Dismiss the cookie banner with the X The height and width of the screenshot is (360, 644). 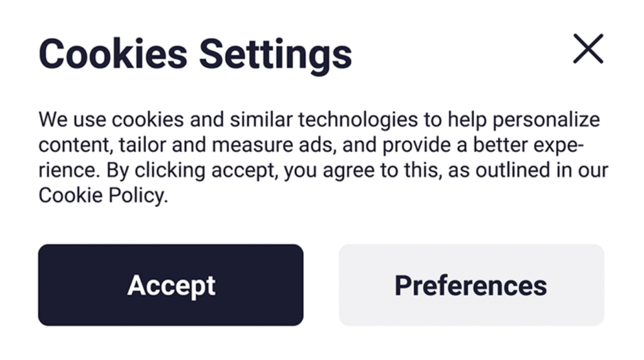click(x=588, y=49)
